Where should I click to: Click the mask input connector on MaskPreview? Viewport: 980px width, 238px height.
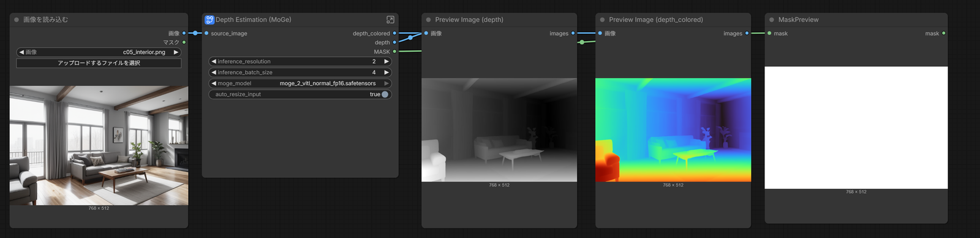(x=769, y=33)
